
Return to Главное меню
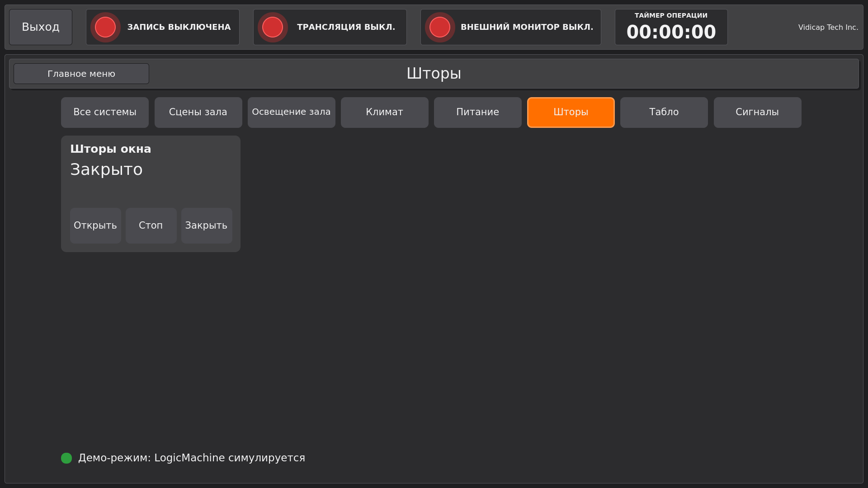coord(81,74)
